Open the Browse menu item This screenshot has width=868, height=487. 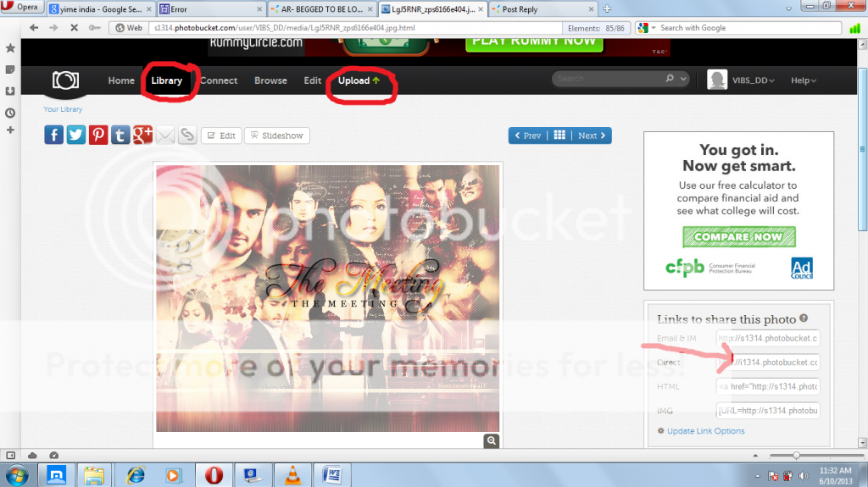click(x=270, y=80)
